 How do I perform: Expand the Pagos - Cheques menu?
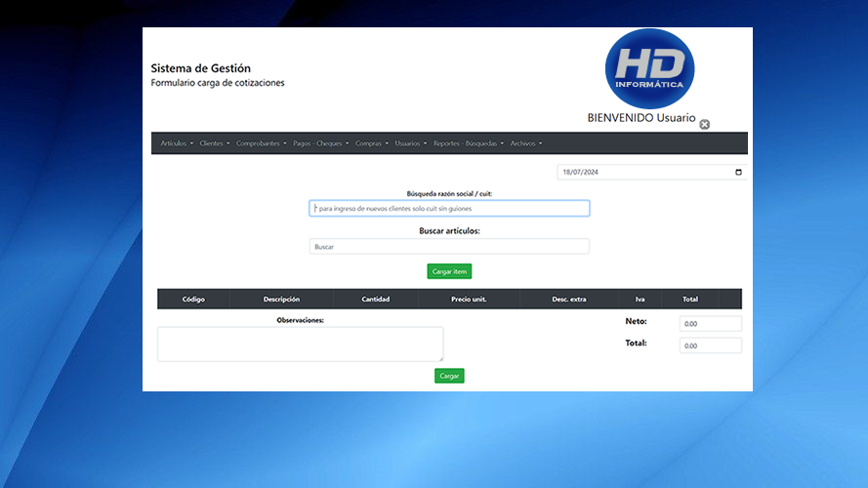(320, 143)
